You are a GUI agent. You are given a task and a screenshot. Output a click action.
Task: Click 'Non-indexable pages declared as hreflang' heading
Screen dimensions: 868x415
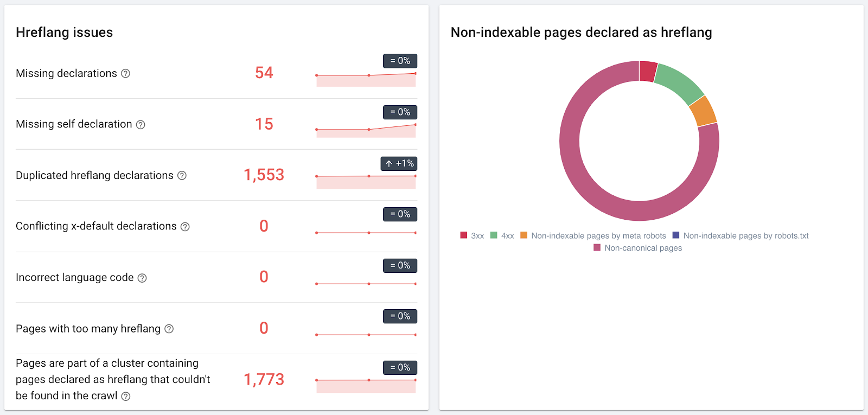coord(581,33)
